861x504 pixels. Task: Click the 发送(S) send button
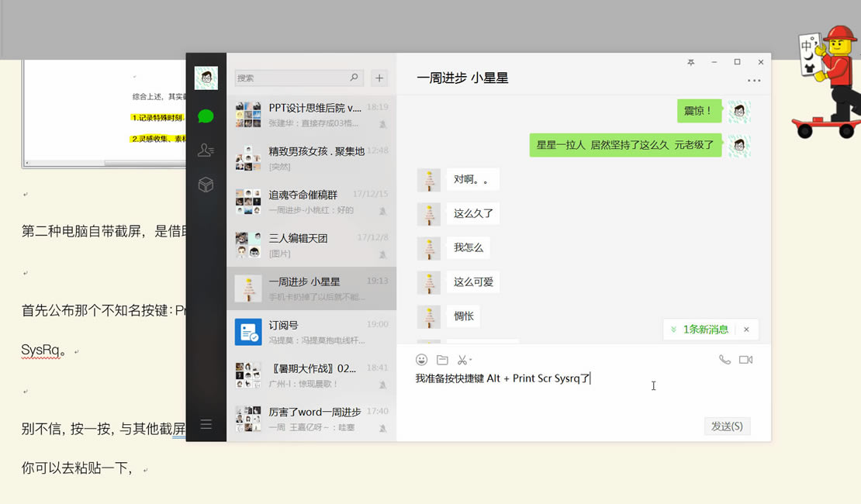tap(727, 426)
